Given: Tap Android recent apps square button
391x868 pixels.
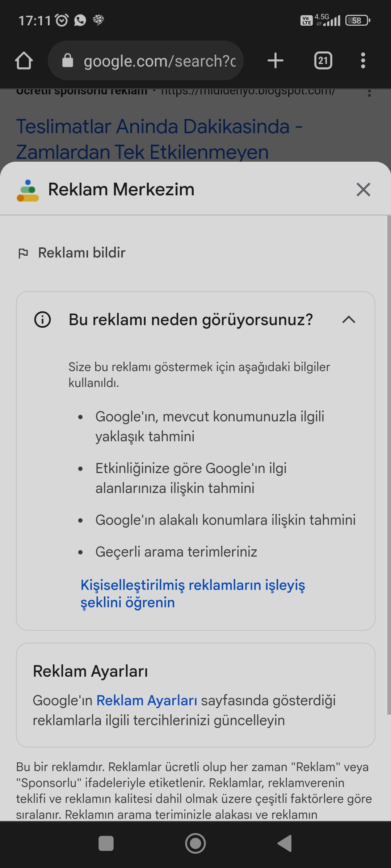Looking at the screenshot, I should [106, 843].
